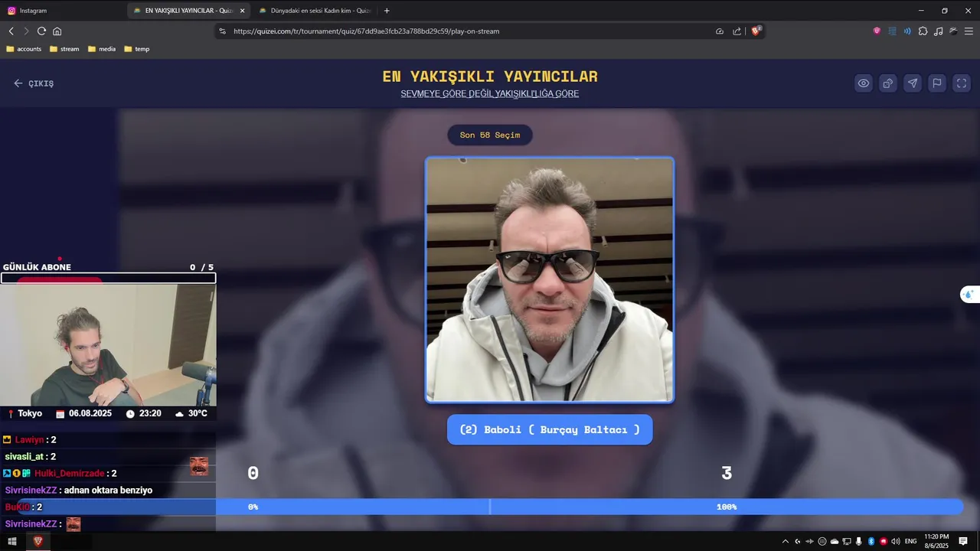
Task: Click the contestant photo thumbnail
Action: (x=550, y=279)
